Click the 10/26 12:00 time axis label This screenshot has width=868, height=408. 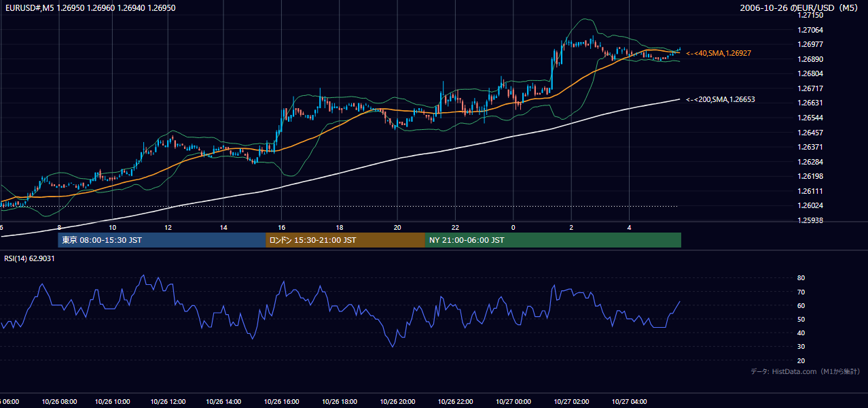(168, 402)
